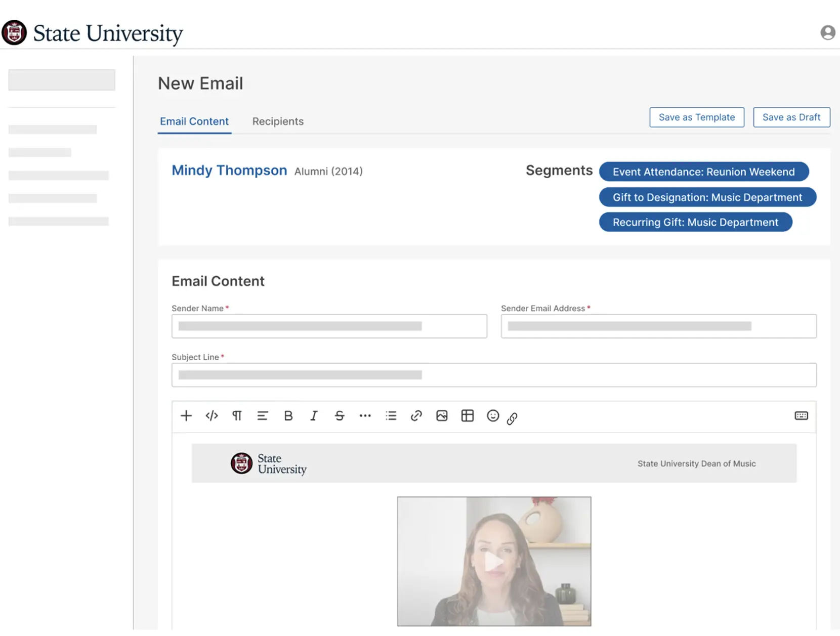Viewport: 840px width, 636px height.
Task: Insert a table into the email
Action: coord(467,416)
